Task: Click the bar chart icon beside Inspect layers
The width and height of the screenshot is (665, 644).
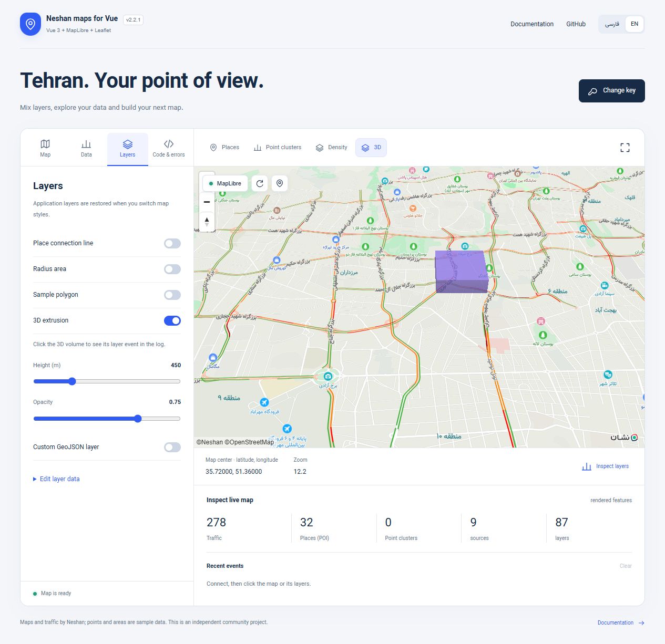Action: [587, 466]
